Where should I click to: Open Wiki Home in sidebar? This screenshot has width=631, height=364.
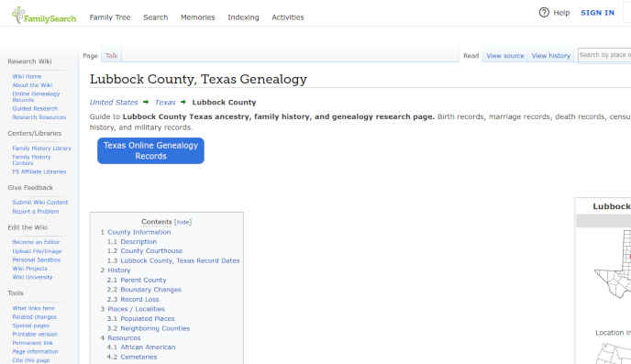coord(27,76)
